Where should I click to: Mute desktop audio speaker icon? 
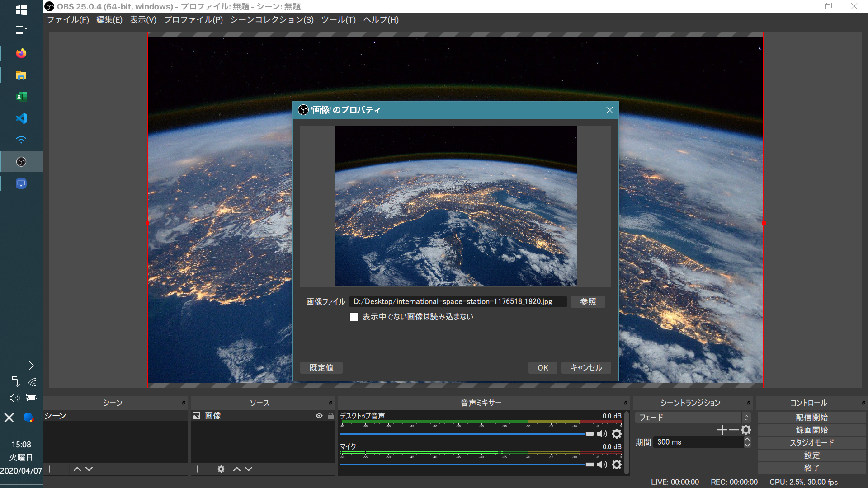[x=602, y=434]
